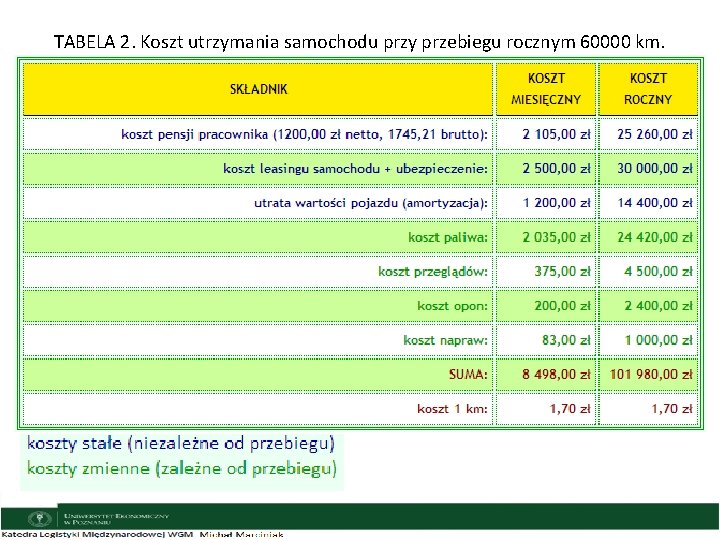Select the monthly value 2 500,00 zł

tap(556, 169)
